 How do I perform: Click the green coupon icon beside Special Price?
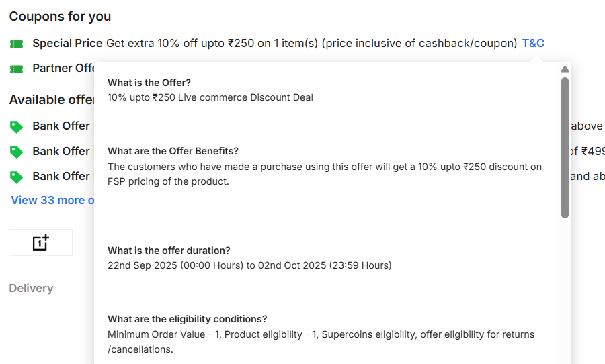click(x=17, y=44)
